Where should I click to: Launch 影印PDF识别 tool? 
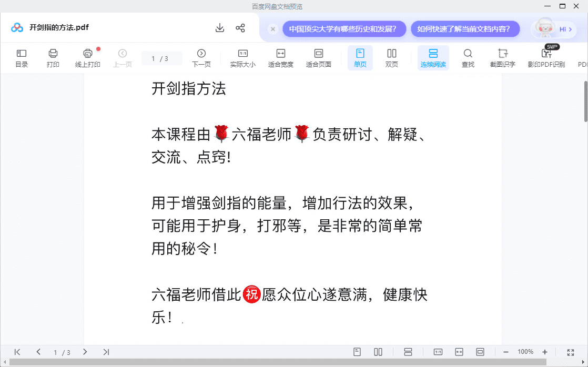point(546,58)
